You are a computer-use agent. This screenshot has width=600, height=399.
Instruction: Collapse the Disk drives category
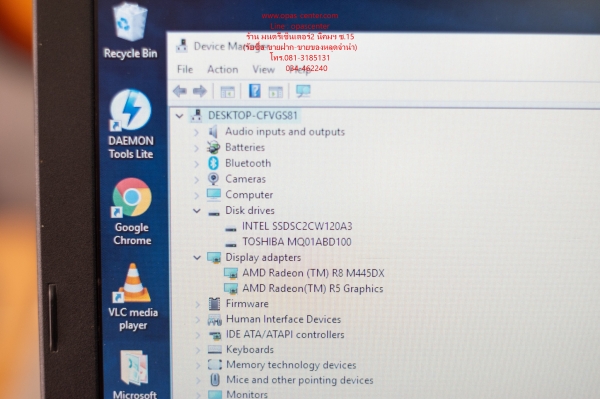[197, 211]
